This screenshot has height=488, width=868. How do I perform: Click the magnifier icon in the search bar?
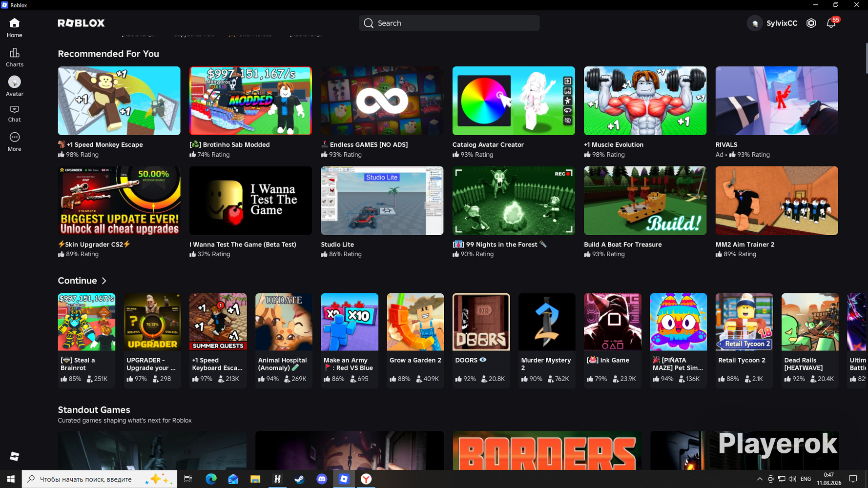coord(369,23)
